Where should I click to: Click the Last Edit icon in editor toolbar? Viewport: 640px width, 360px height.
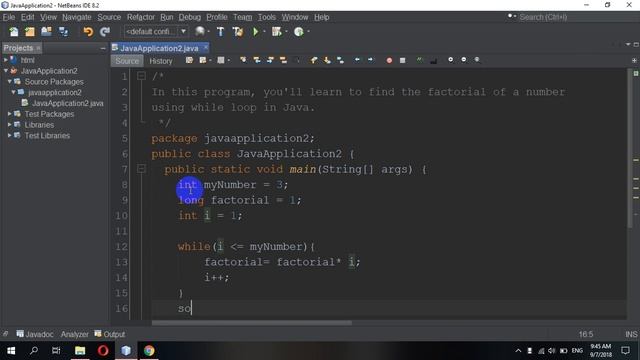pos(189,60)
